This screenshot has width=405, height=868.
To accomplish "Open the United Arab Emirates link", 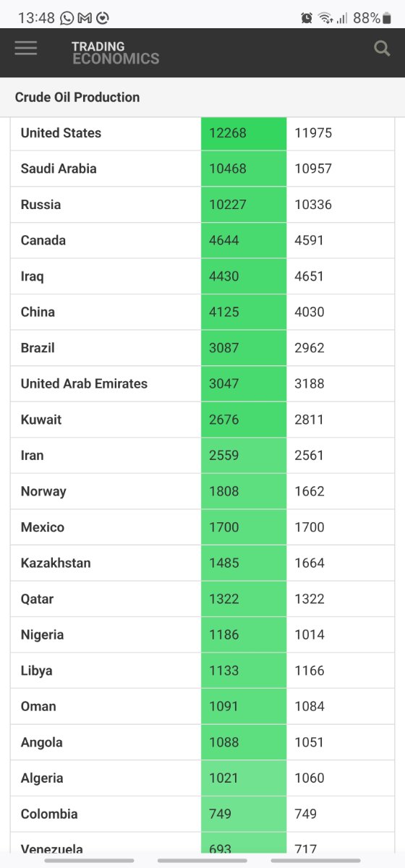I will 84,384.
